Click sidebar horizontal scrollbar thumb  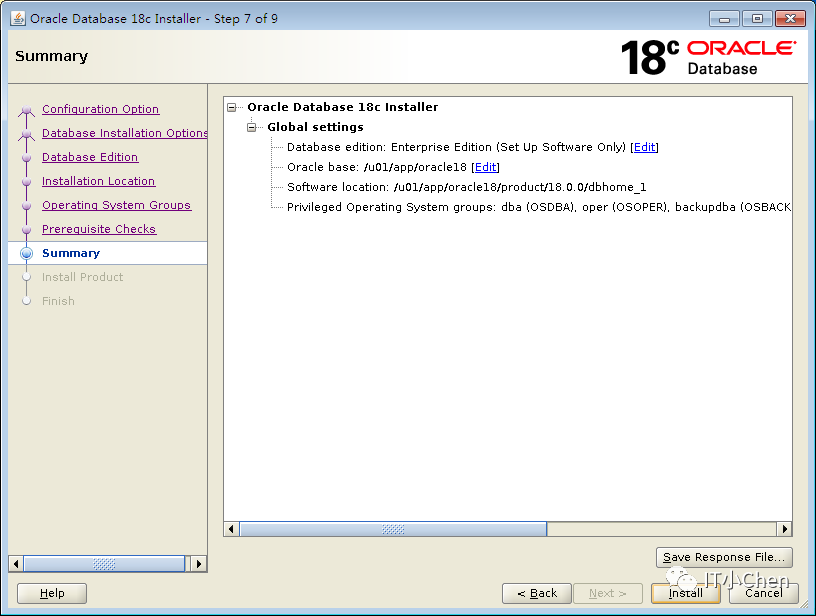pyautogui.click(x=104, y=564)
